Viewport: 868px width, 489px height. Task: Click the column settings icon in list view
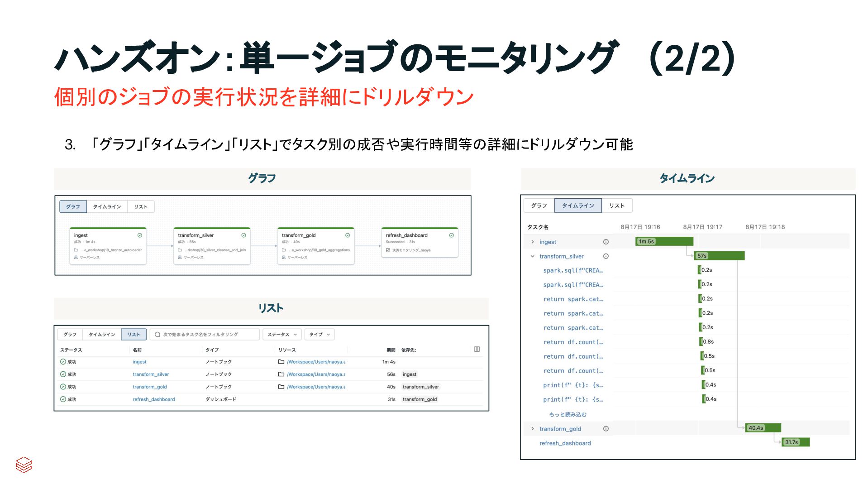pyautogui.click(x=477, y=349)
